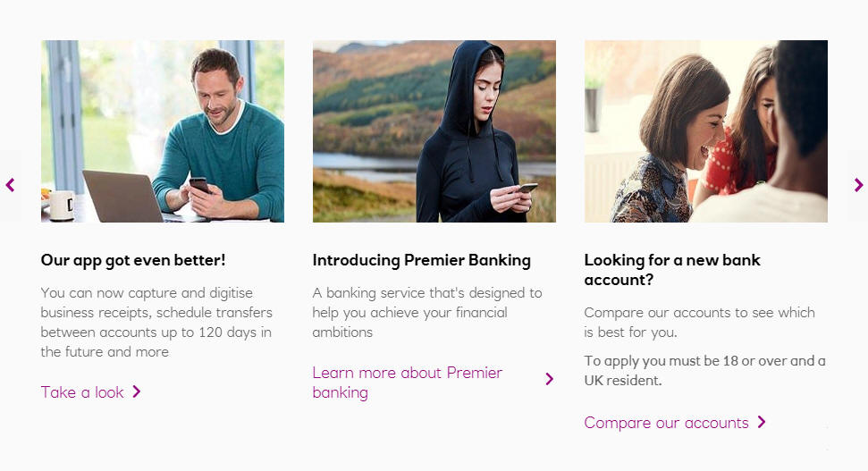868x471 pixels.
Task: Click the chevron beside Learn more about Premier banking
Action: [x=549, y=379]
